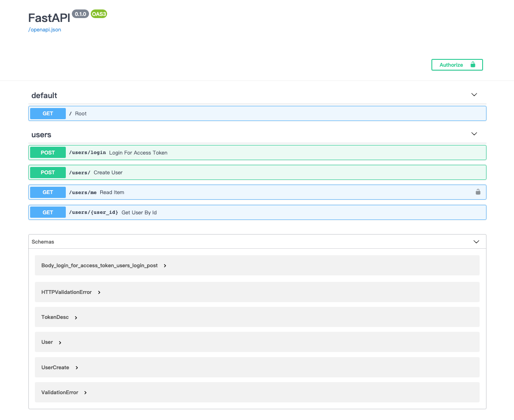The width and height of the screenshot is (514, 420).
Task: Collapse the users section chevron
Action: [474, 134]
